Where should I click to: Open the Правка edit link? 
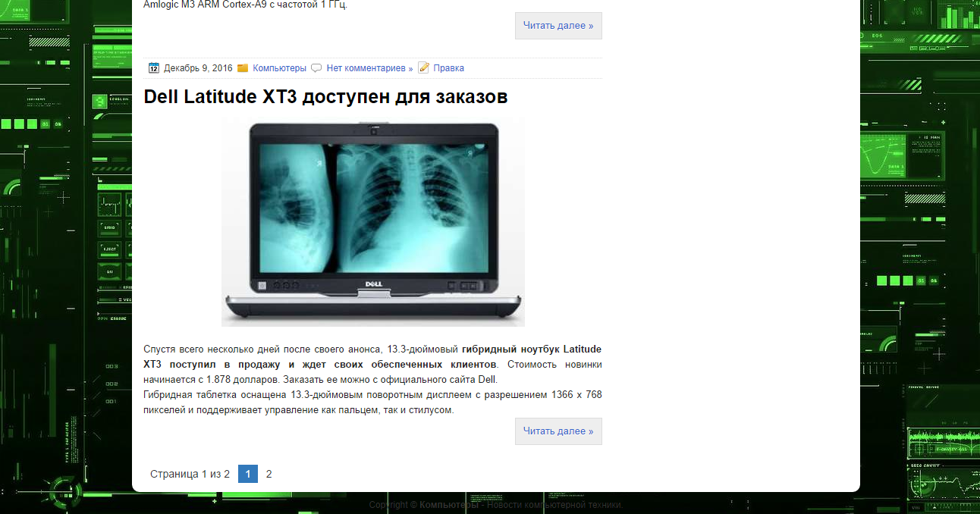pos(448,68)
